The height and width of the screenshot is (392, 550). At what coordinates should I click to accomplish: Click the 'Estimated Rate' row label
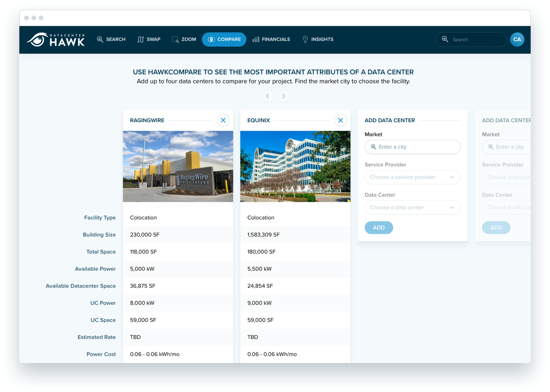[x=97, y=337]
